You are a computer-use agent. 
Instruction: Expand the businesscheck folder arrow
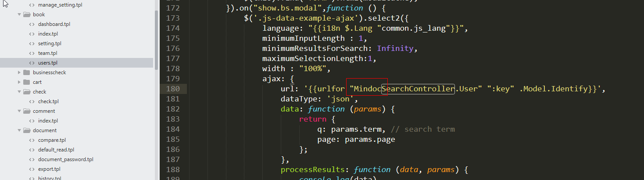[19, 72]
